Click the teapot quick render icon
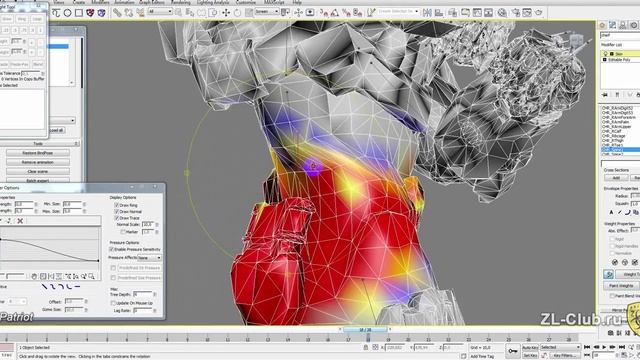The width and height of the screenshot is (640, 360). pos(539,13)
